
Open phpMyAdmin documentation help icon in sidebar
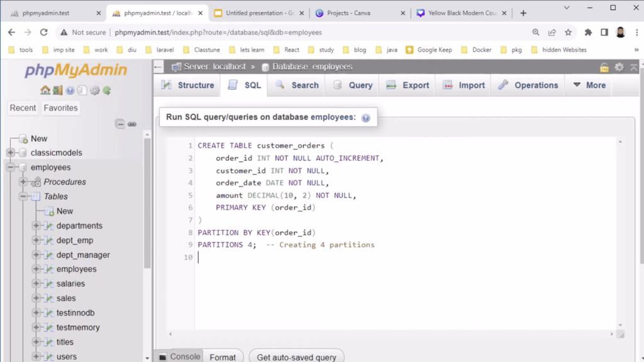(70, 90)
